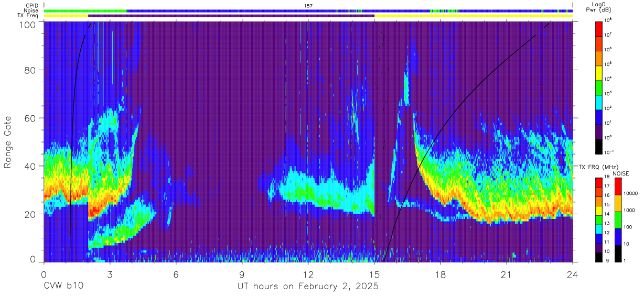644x297 pixels.
Task: Click the Range Gate 80 tick label
Action: [30, 71]
